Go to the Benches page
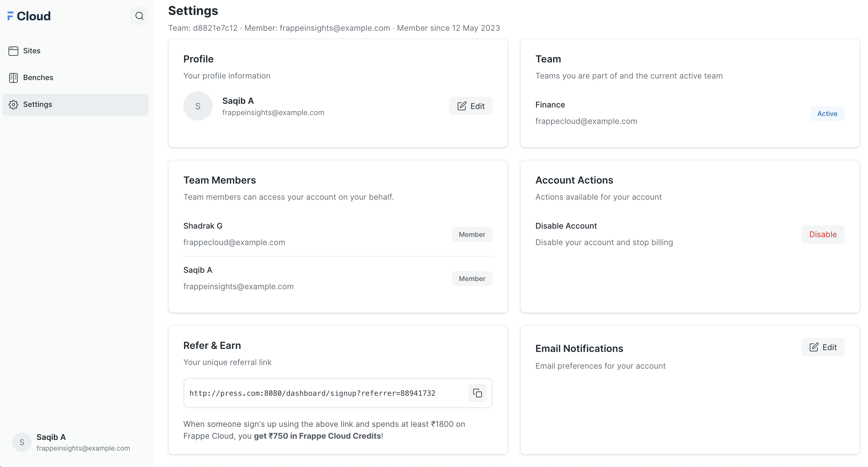 (76, 78)
